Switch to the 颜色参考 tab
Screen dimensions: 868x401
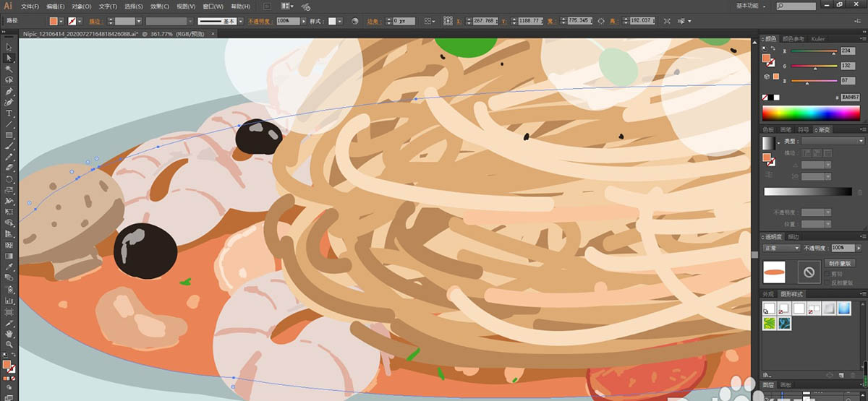pyautogui.click(x=794, y=38)
